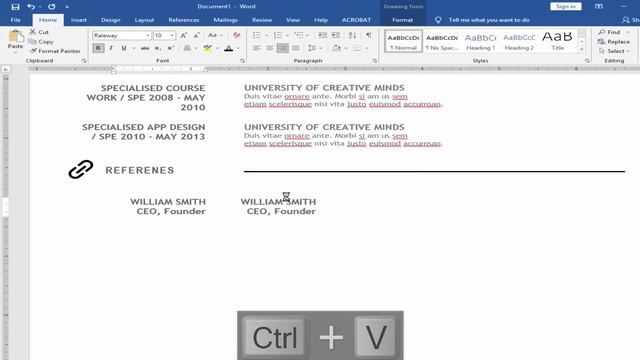Align text right
The height and width of the screenshot is (360, 640).
pyautogui.click(x=282, y=48)
